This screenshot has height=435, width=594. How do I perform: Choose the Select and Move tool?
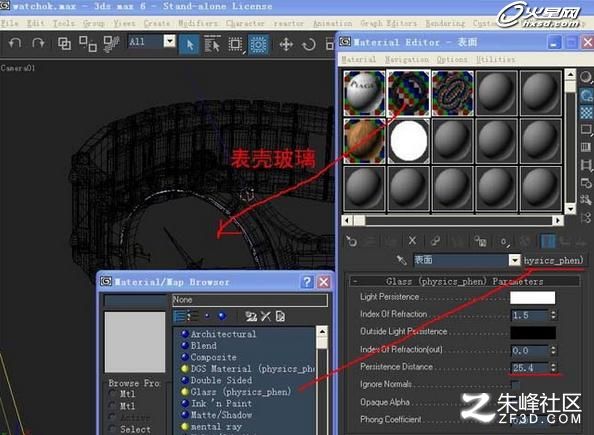(286, 44)
